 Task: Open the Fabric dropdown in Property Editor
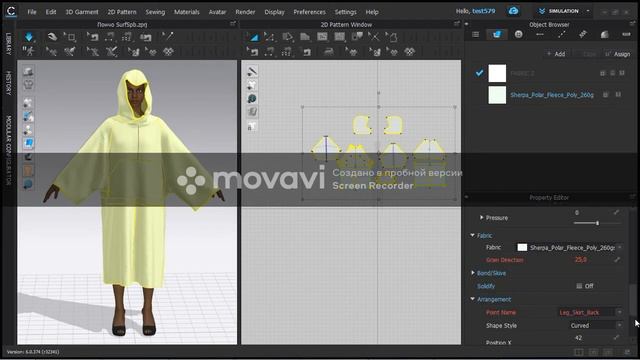(620, 247)
